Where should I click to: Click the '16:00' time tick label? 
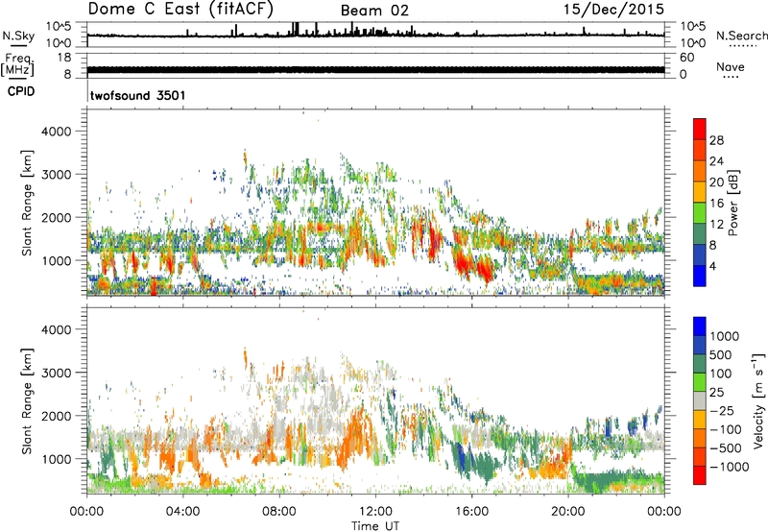(x=471, y=512)
